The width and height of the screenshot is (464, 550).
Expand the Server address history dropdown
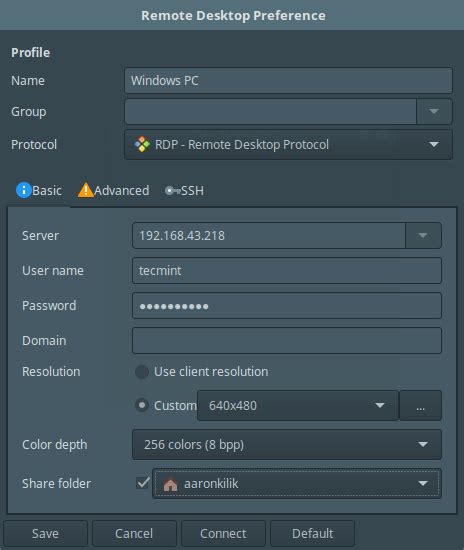(x=423, y=235)
